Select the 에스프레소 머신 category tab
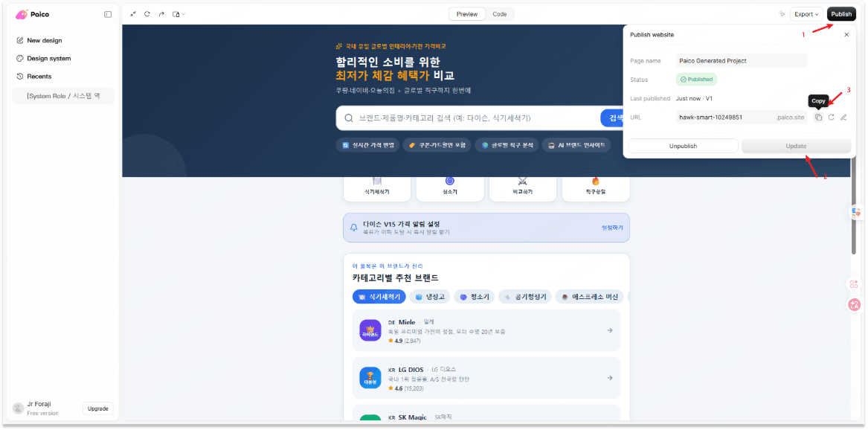 click(x=590, y=297)
